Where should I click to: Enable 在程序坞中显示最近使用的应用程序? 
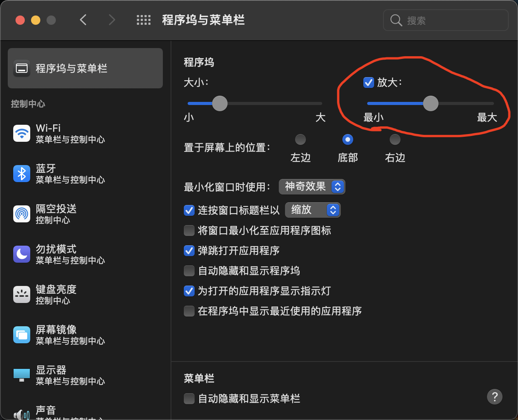tap(189, 311)
